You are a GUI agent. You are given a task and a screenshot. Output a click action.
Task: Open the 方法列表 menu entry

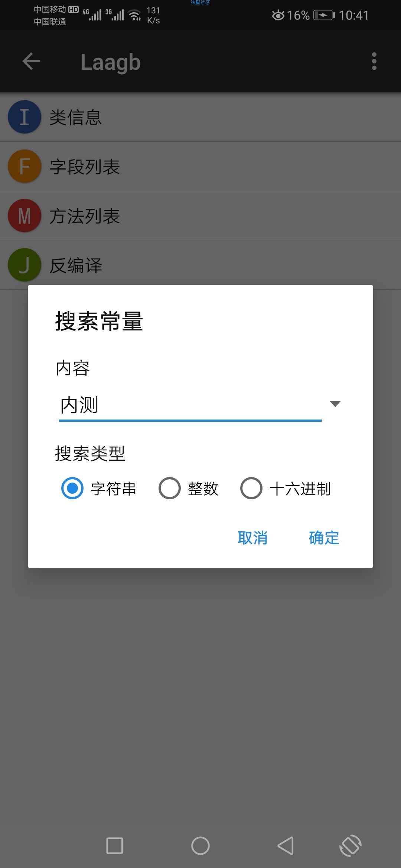point(200,216)
